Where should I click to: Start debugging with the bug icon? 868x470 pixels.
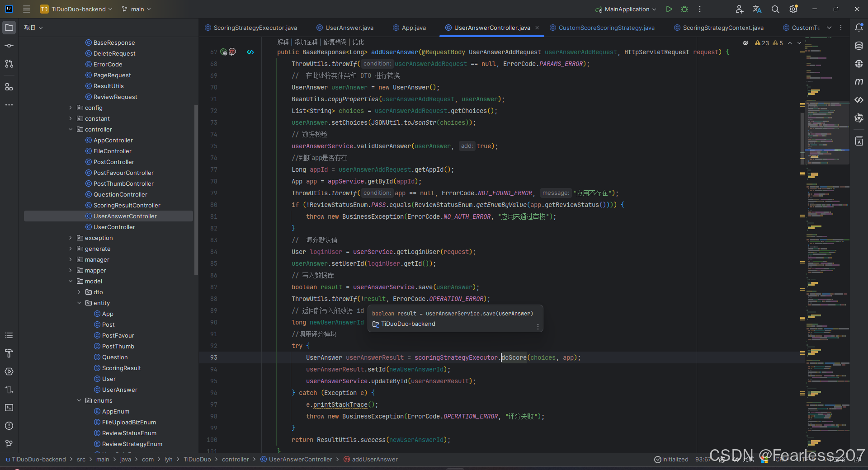(x=684, y=9)
